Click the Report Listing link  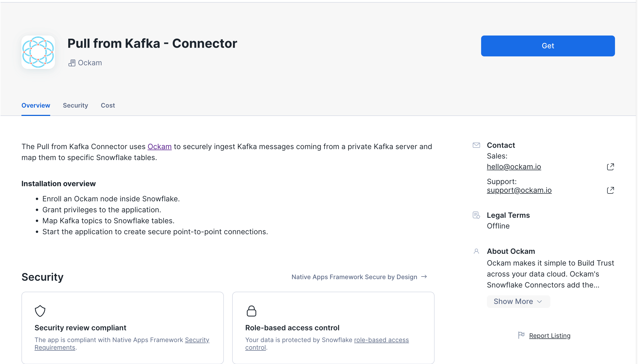click(550, 336)
